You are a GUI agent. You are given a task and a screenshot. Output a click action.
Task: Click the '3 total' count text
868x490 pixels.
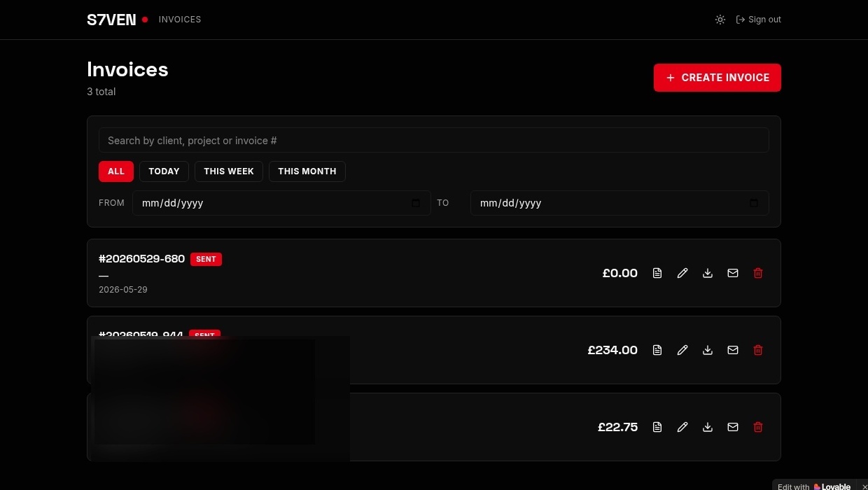pos(101,92)
